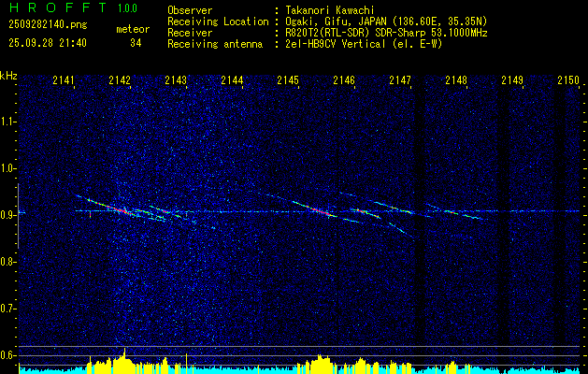
Task: Click the Receiving Location label
Action: [218, 22]
